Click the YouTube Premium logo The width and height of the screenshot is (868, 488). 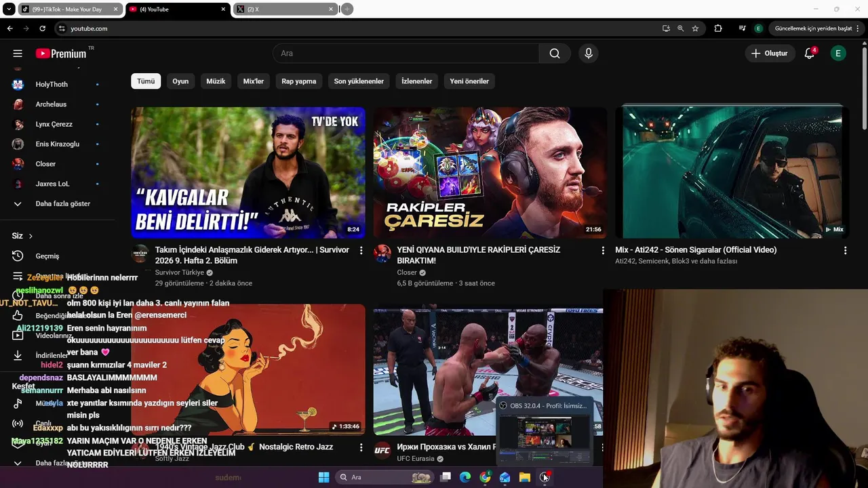[61, 54]
